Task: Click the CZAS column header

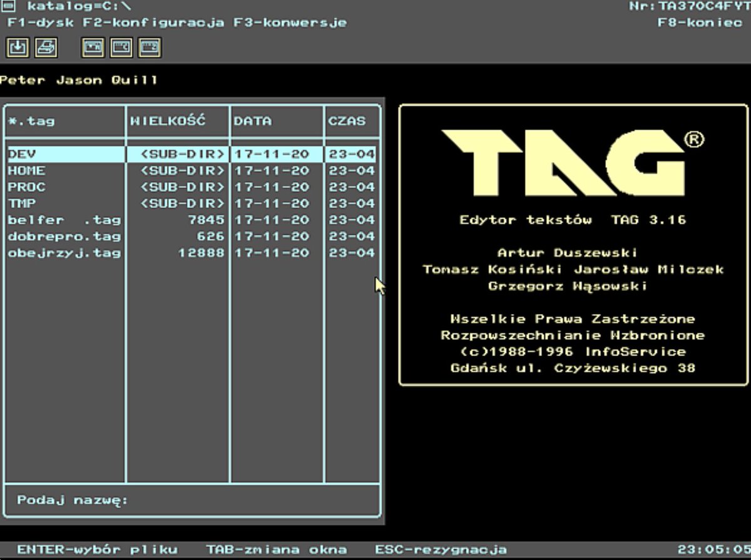Action: (347, 121)
